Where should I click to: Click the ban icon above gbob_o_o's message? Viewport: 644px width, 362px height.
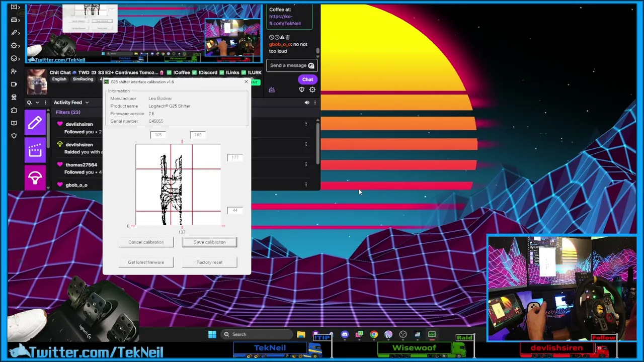271,37
